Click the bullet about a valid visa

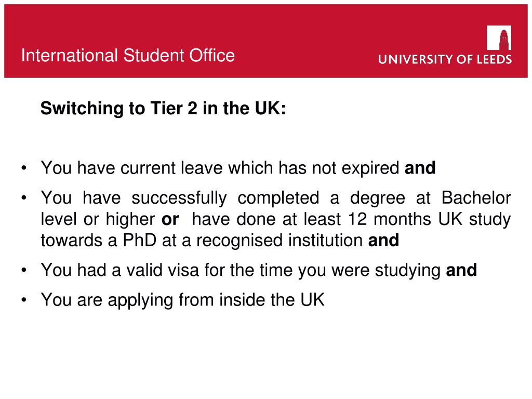coord(259,270)
